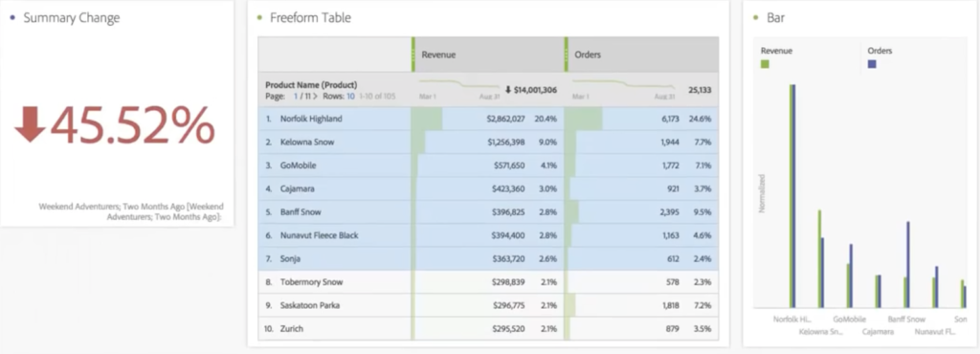Click the Revenue total down arrow icon
The image size is (980, 354).
[x=509, y=90]
